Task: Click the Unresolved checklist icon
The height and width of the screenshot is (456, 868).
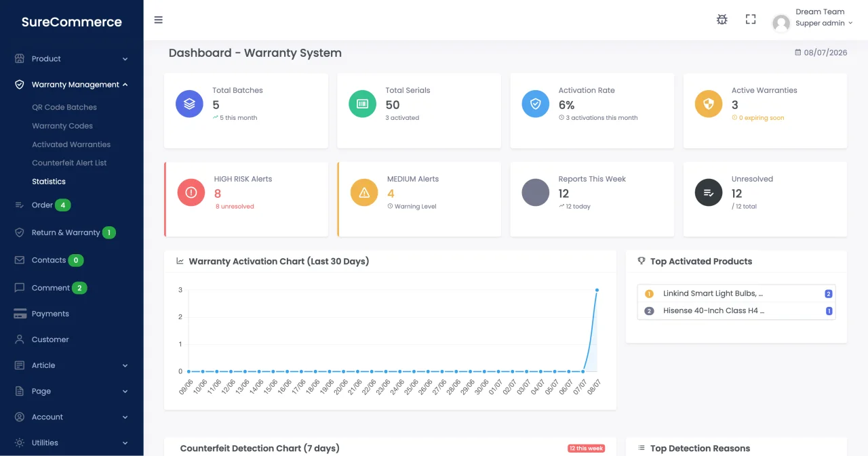Action: point(709,192)
